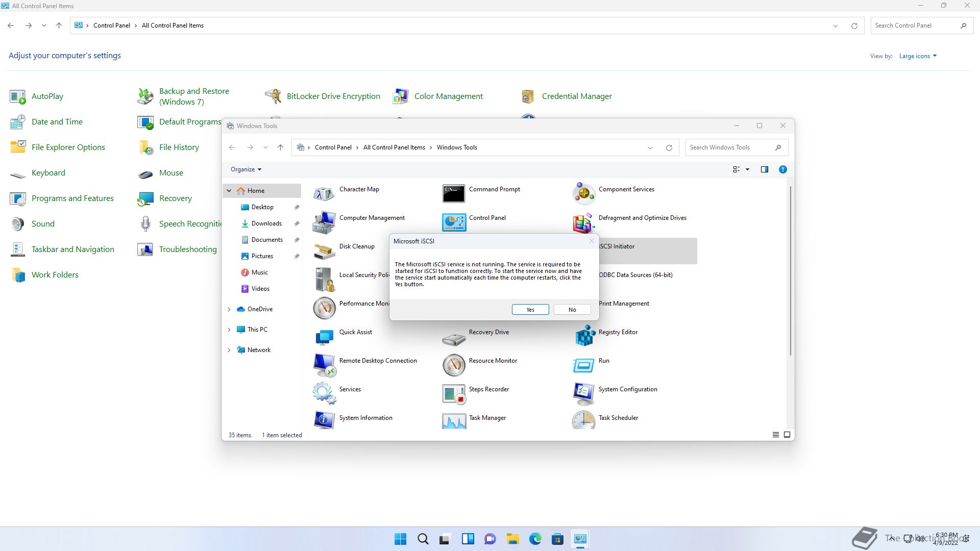Open the Character Map icon
The image size is (980, 551).
coord(324,194)
